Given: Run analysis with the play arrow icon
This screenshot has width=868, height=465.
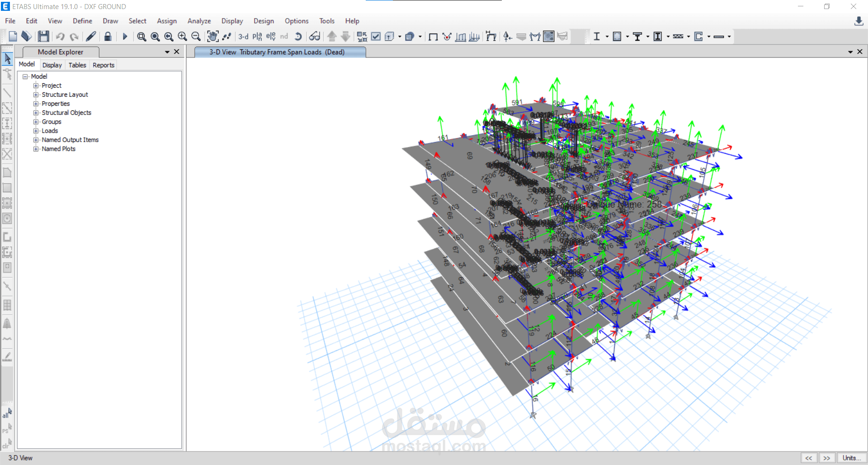Looking at the screenshot, I should [x=125, y=37].
